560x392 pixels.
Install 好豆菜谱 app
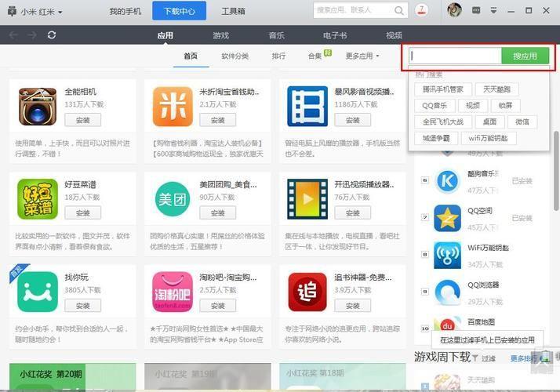click(x=83, y=213)
